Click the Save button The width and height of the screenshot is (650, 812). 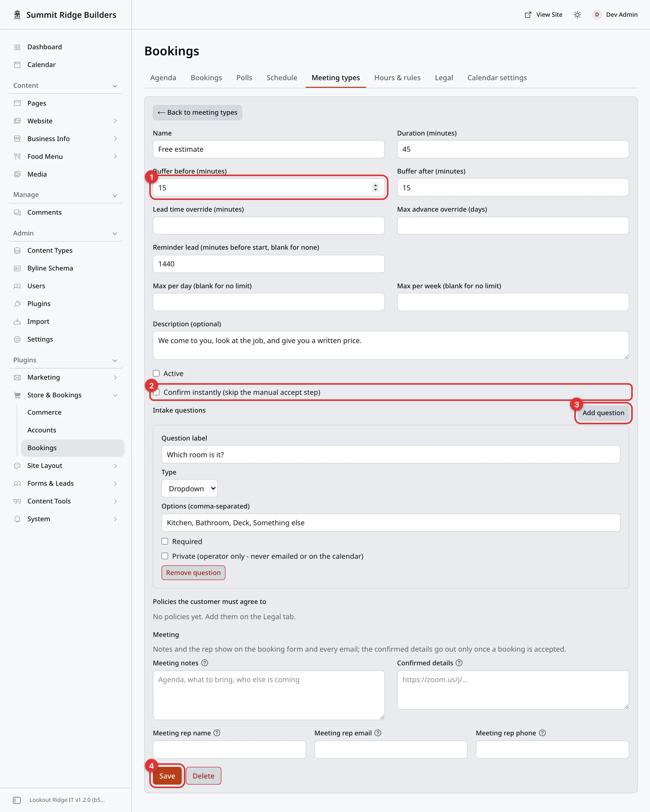coord(167,776)
